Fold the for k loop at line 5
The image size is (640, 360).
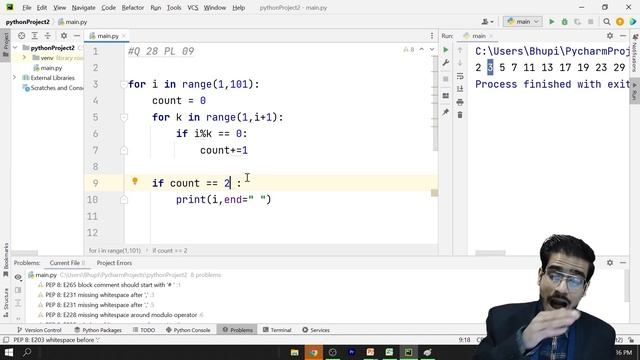tap(123, 118)
